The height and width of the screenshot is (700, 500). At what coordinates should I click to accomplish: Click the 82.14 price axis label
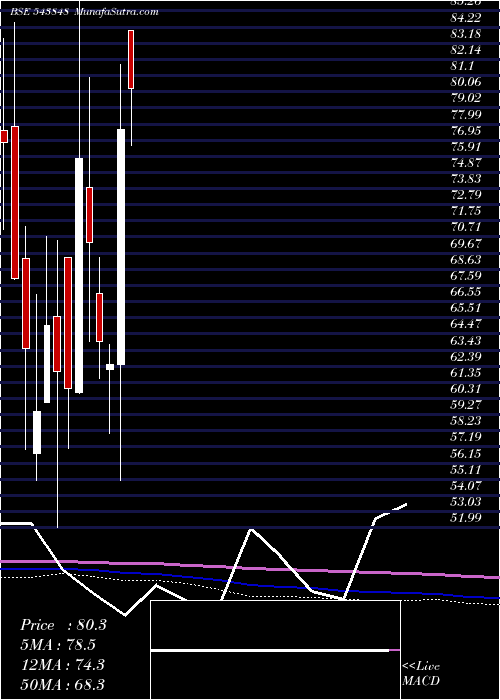coord(467,50)
